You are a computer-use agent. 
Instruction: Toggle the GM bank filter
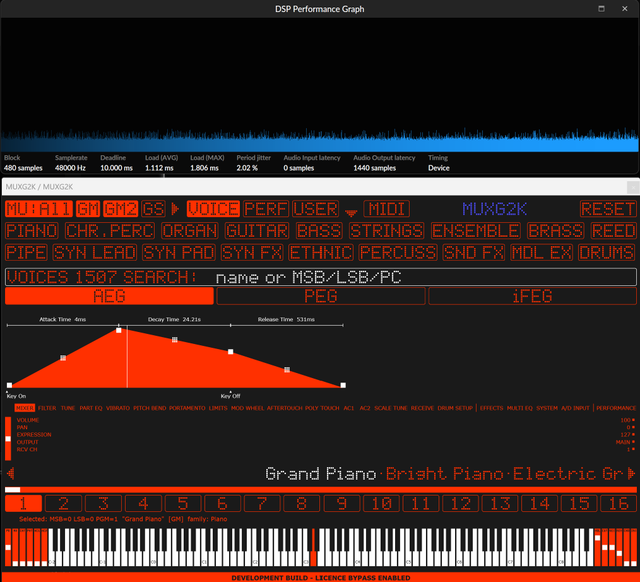88,209
